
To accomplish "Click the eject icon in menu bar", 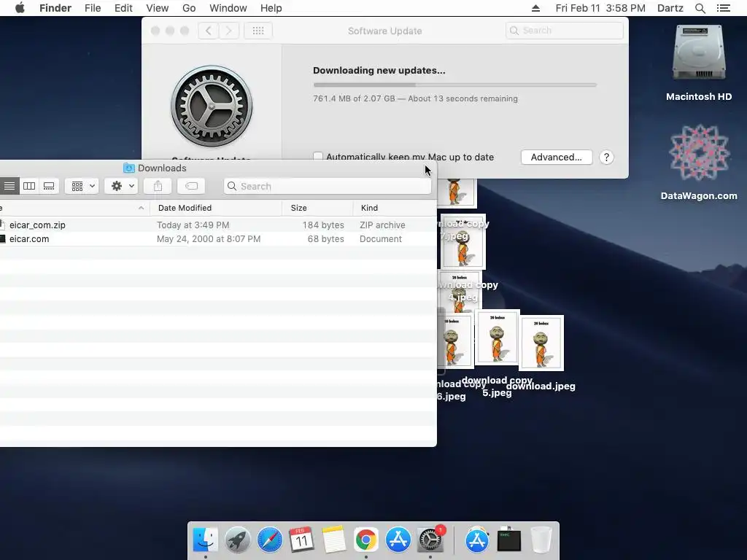I will click(x=535, y=8).
